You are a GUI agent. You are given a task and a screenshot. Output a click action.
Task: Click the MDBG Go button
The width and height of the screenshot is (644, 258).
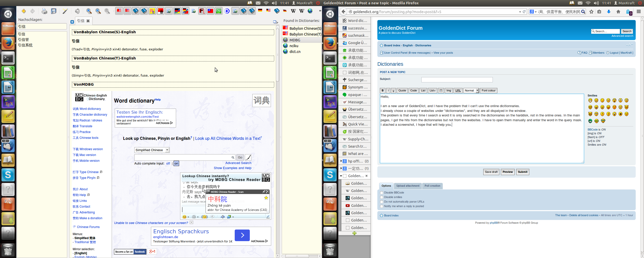point(240,157)
